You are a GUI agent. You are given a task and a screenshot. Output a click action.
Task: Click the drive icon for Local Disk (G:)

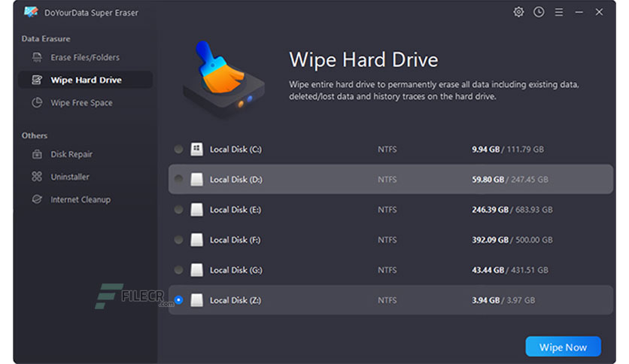pyautogui.click(x=196, y=270)
